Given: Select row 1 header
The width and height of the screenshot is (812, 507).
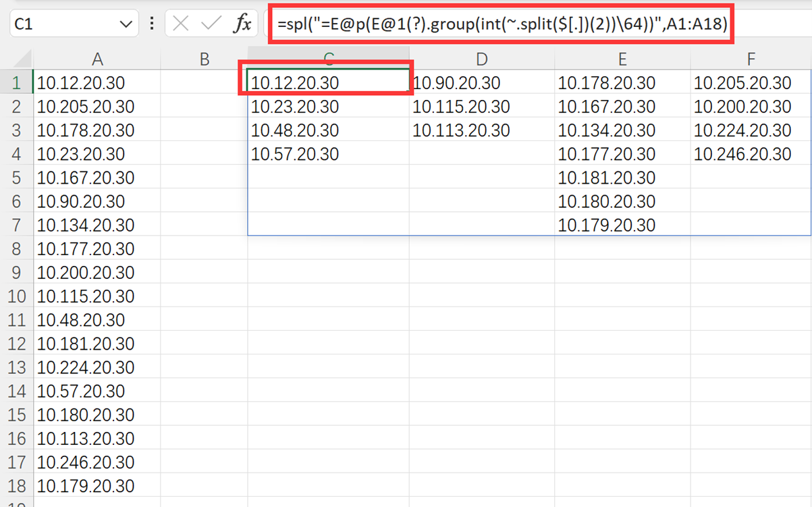Looking at the screenshot, I should [x=16, y=83].
